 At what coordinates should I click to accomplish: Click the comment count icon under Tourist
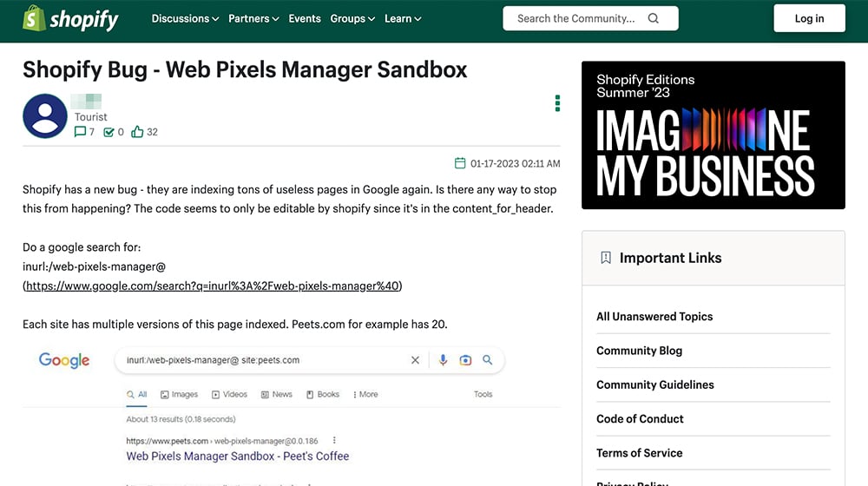point(80,132)
